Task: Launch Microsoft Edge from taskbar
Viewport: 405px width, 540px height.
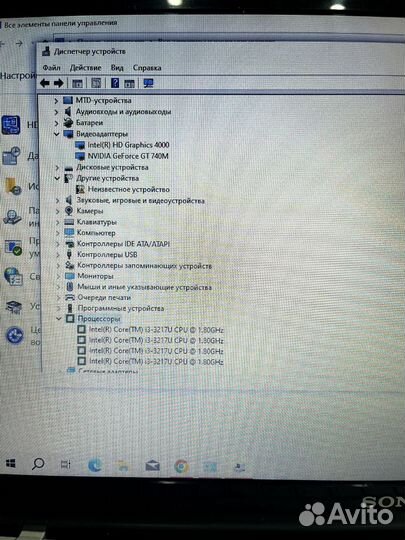Action: tap(95, 465)
